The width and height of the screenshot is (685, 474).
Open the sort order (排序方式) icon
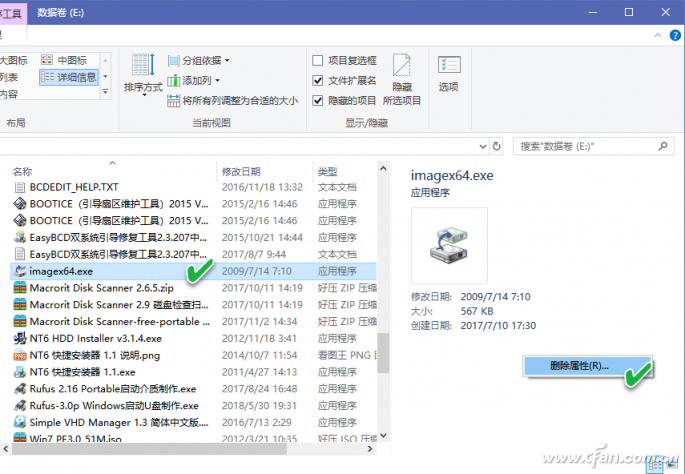(143, 65)
